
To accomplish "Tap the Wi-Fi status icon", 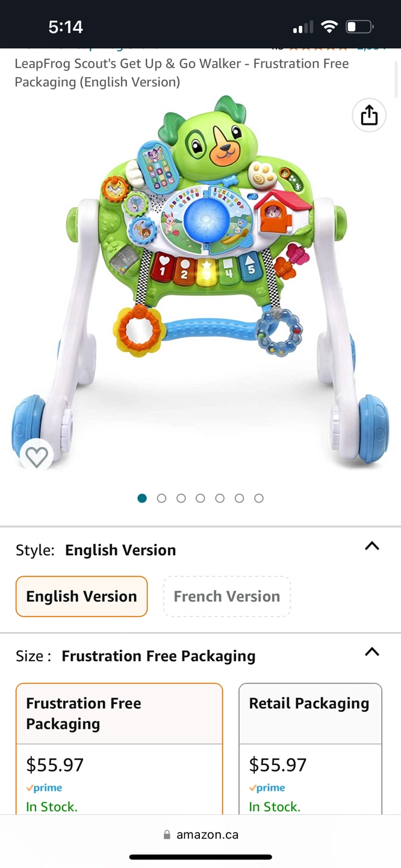I will (329, 27).
